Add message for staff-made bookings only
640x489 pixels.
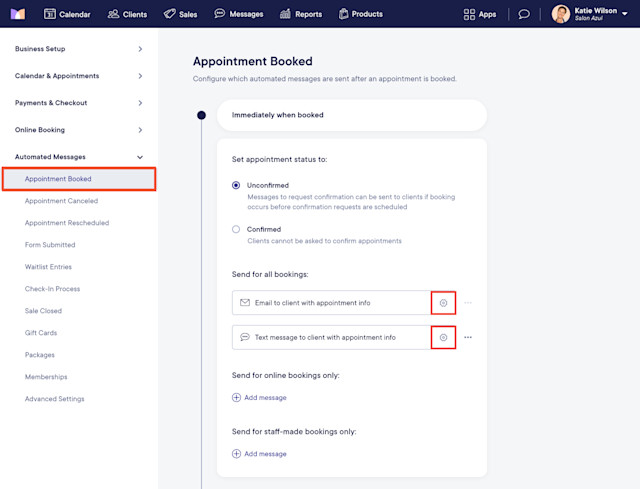tap(259, 454)
